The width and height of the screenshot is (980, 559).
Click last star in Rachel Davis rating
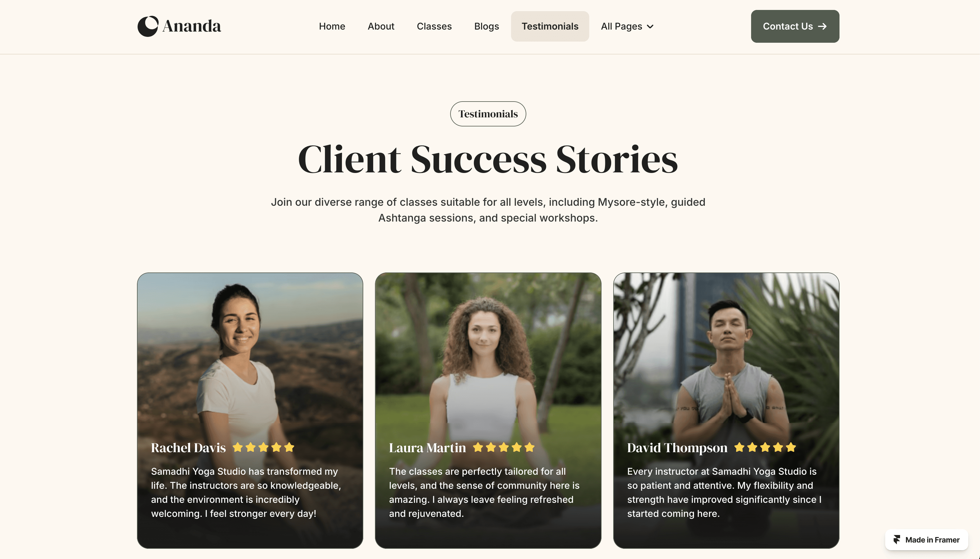coord(289,447)
